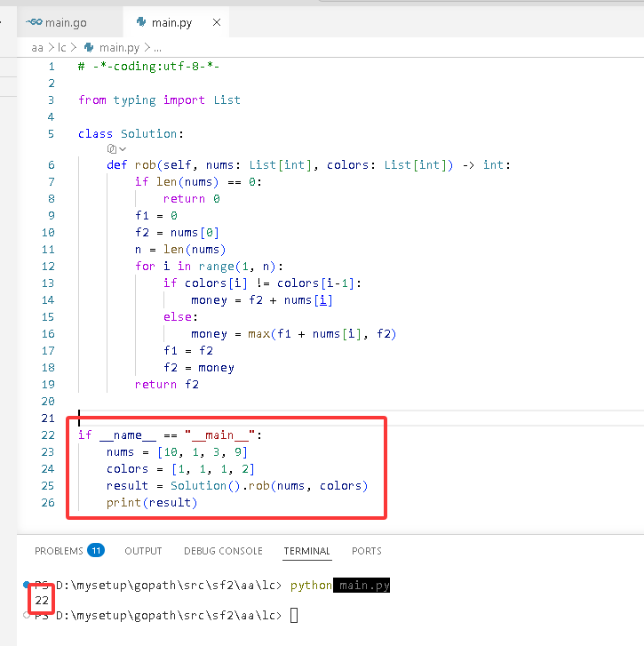Click 'f2 = money' on line 18

coord(199,368)
